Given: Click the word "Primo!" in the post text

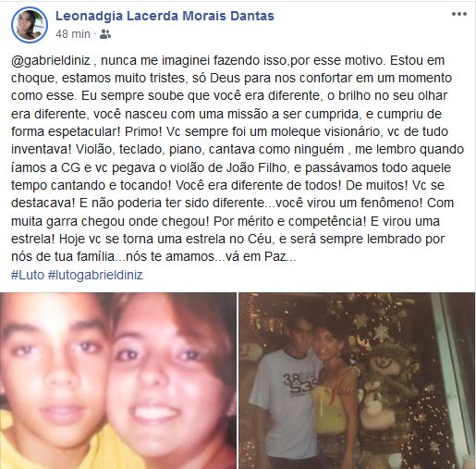Looking at the screenshot, I should pyautogui.click(x=143, y=132).
